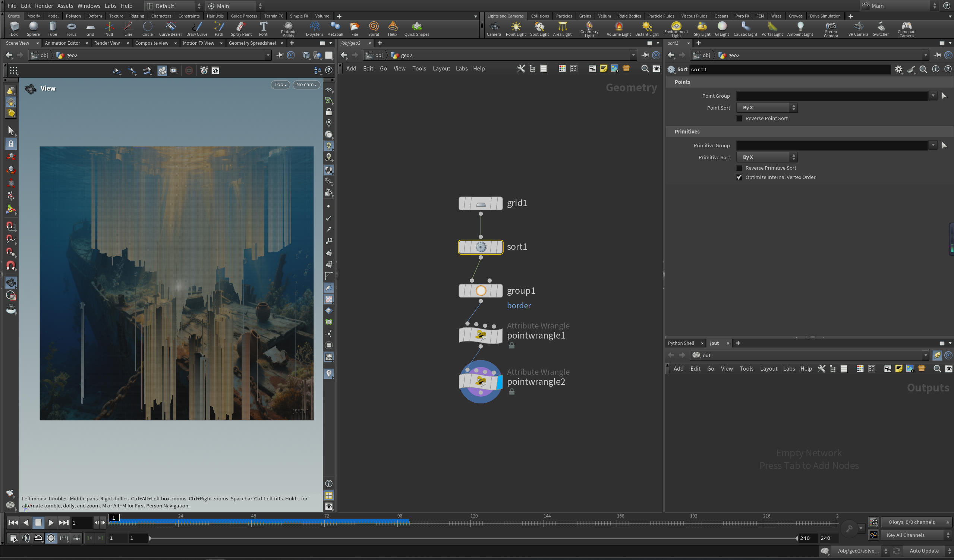Image resolution: width=954 pixels, height=560 pixels.
Task: Open the Default desktop dropdown
Action: [174, 6]
